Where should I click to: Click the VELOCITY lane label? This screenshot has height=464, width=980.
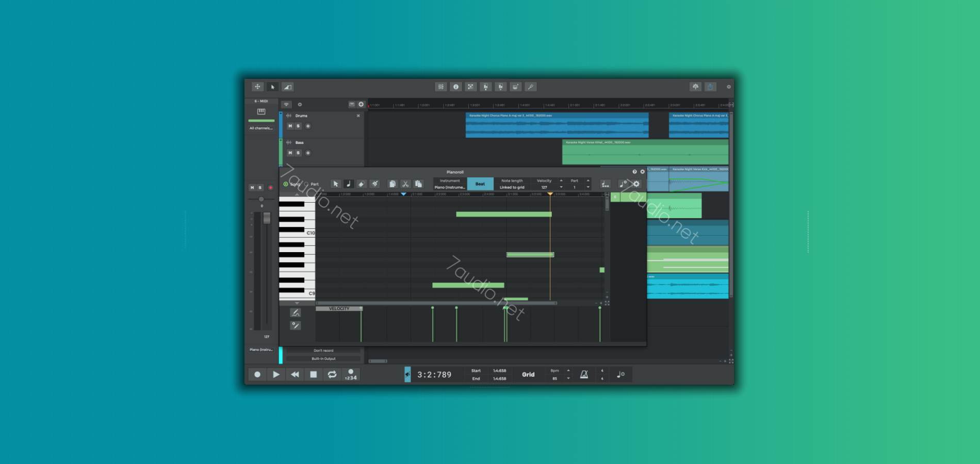pyautogui.click(x=339, y=309)
